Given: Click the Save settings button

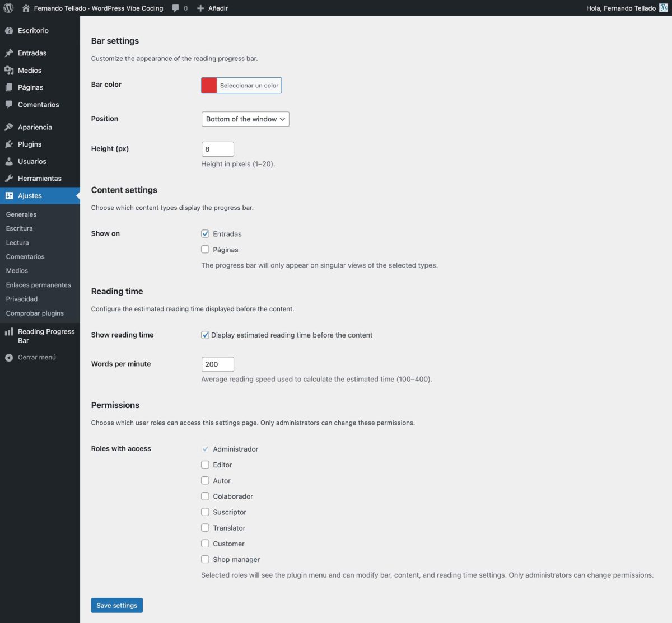Looking at the screenshot, I should click(116, 605).
